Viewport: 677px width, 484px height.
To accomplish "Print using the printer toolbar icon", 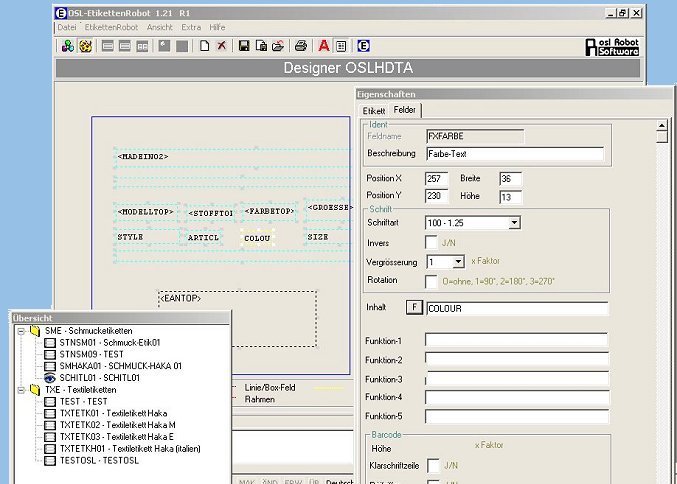I will tap(301, 46).
